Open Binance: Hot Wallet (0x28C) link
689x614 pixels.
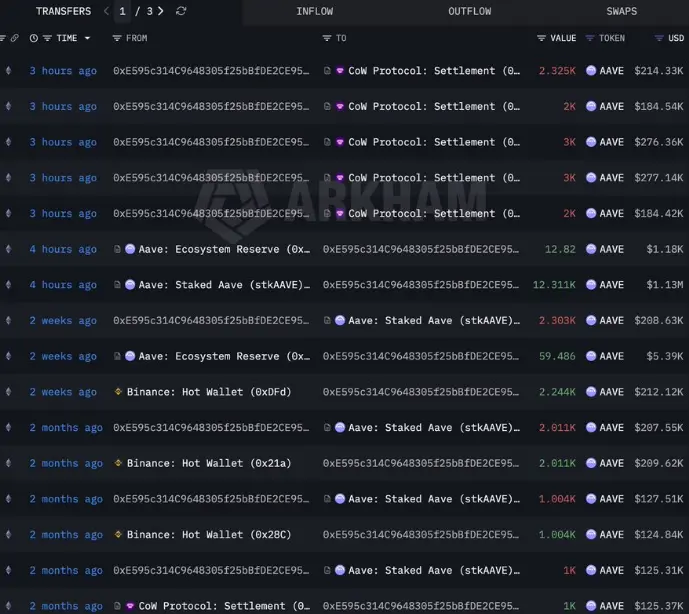click(209, 535)
